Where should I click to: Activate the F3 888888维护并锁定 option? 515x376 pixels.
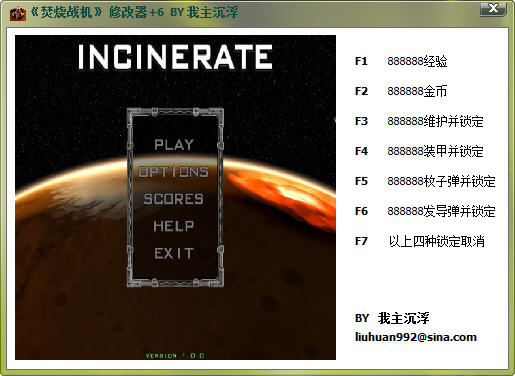tap(419, 121)
